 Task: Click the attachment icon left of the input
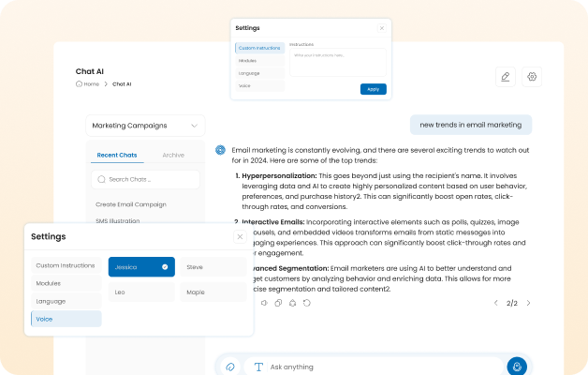coord(229,367)
